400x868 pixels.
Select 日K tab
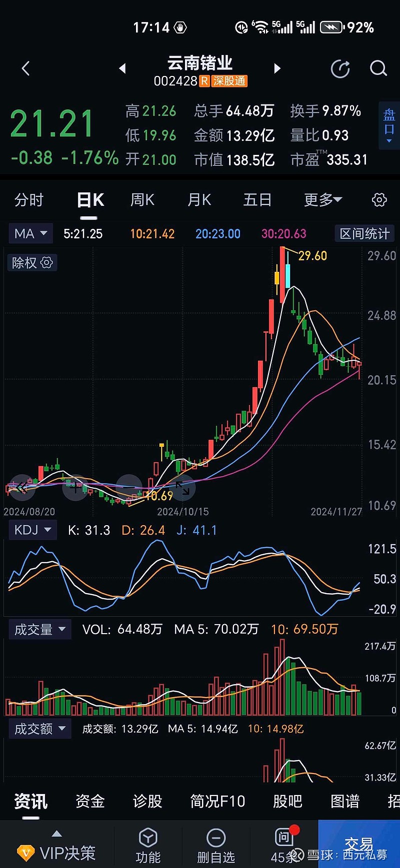(x=90, y=200)
